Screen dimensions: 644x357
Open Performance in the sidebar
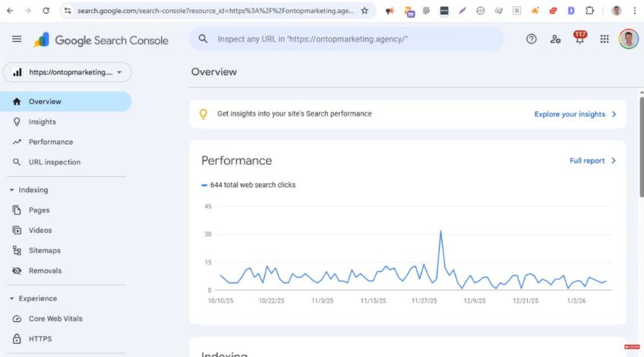(x=50, y=142)
